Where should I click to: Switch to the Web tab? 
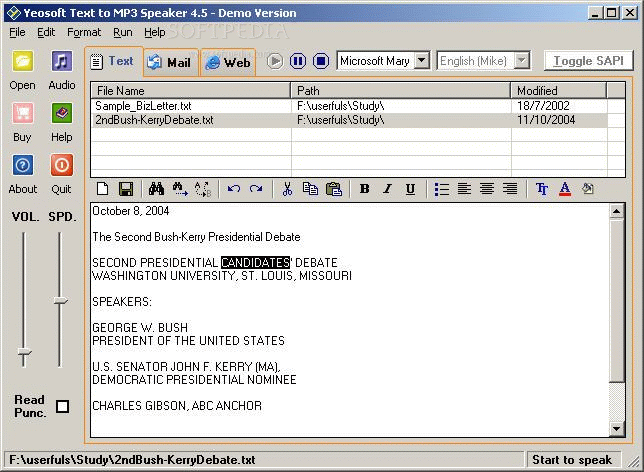(228, 62)
